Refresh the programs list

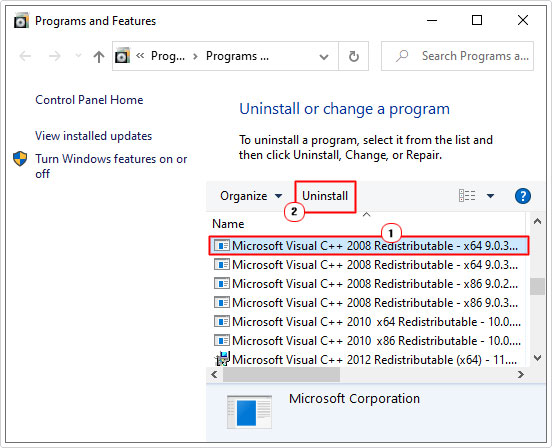(353, 56)
